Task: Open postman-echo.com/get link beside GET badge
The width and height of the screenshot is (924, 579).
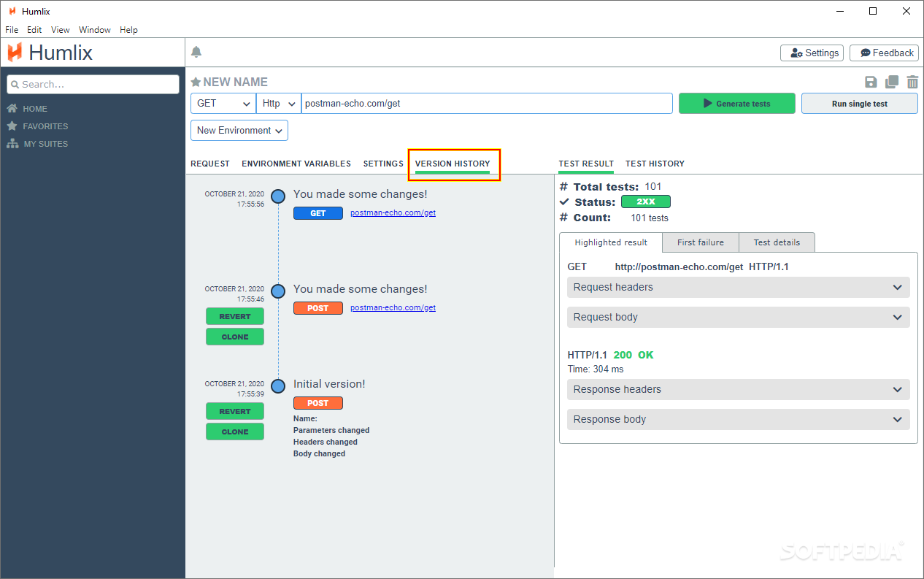Action: (393, 213)
